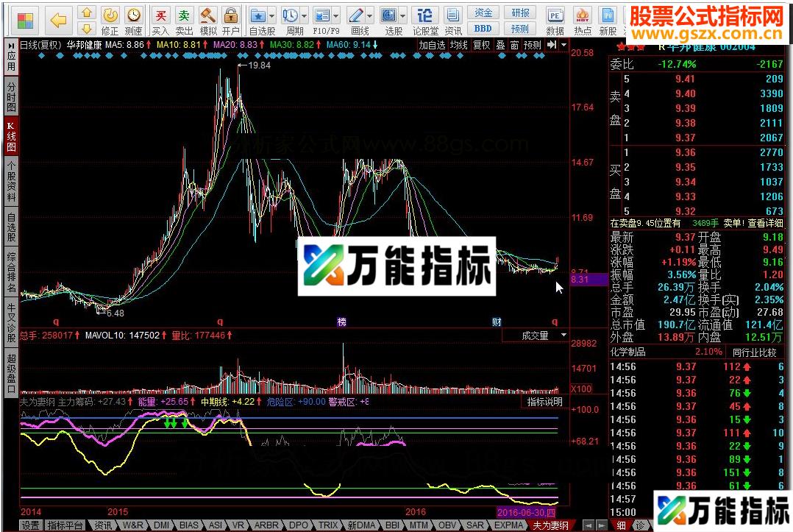Click the color palette icon at top-left

25,20
